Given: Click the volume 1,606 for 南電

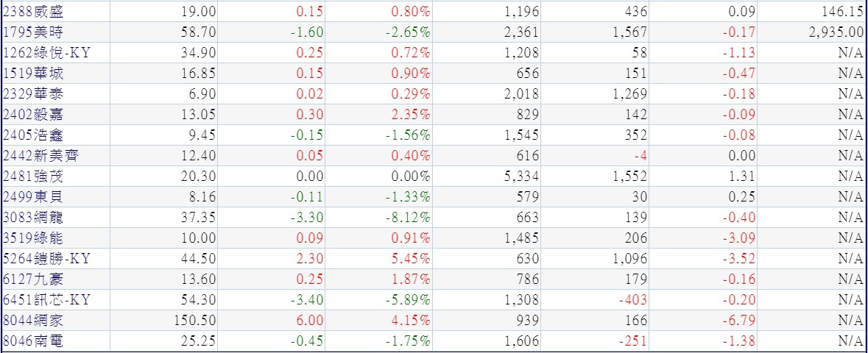Looking at the screenshot, I should point(521,342).
